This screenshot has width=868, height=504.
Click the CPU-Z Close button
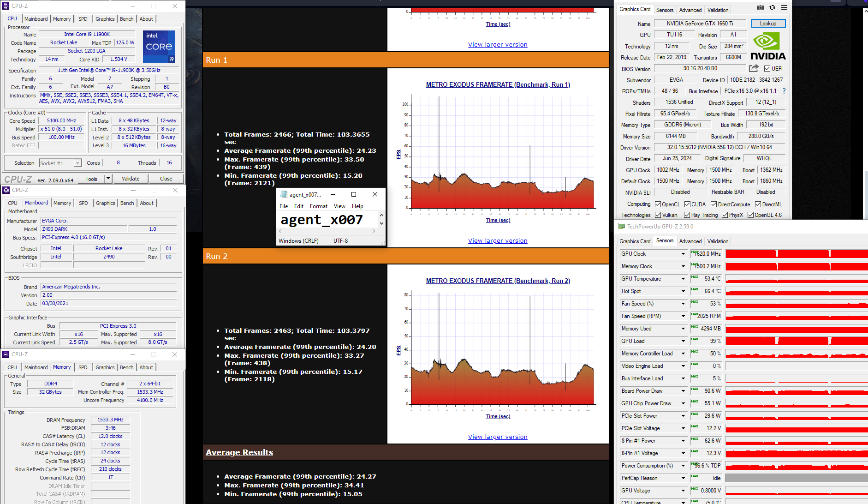click(166, 179)
